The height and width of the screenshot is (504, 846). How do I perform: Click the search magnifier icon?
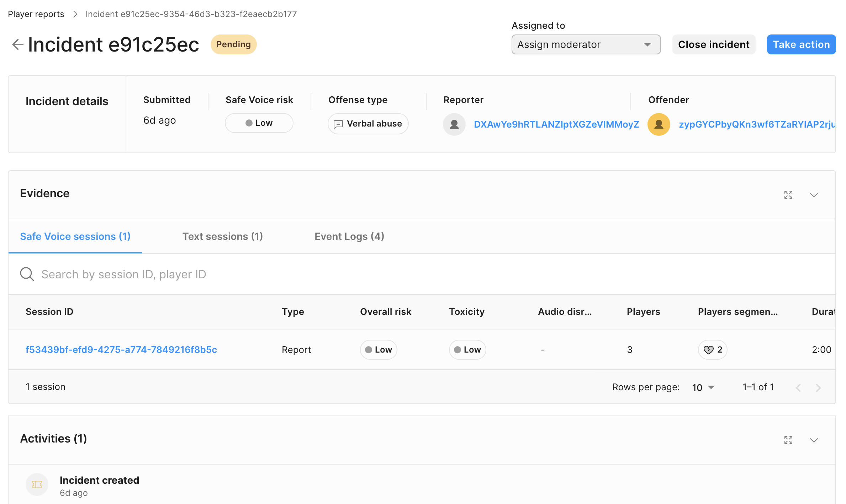tap(27, 274)
